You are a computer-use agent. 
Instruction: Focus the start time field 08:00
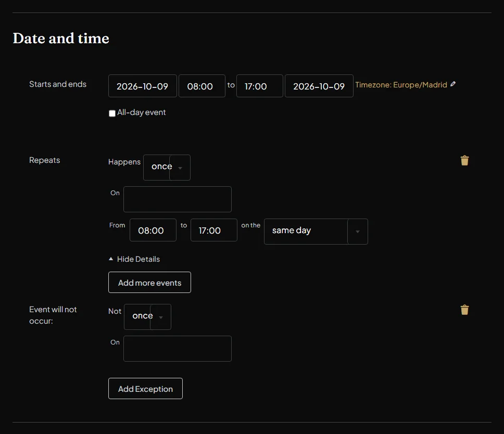202,86
